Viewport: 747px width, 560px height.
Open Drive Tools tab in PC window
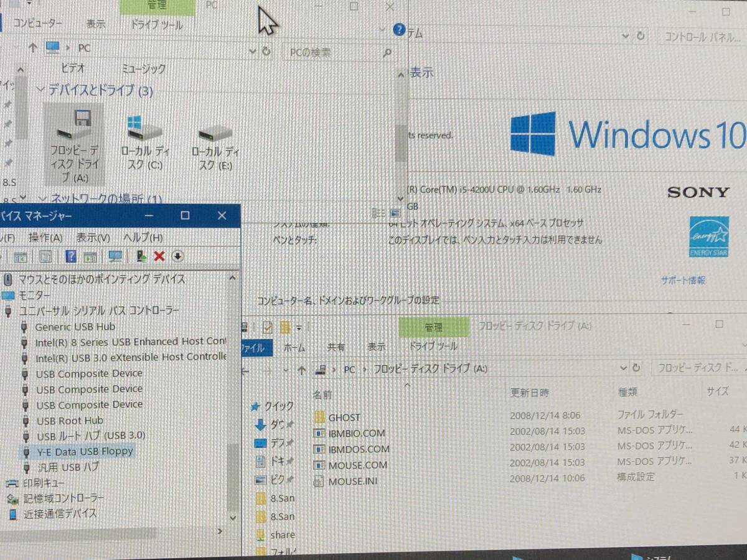coord(156,25)
